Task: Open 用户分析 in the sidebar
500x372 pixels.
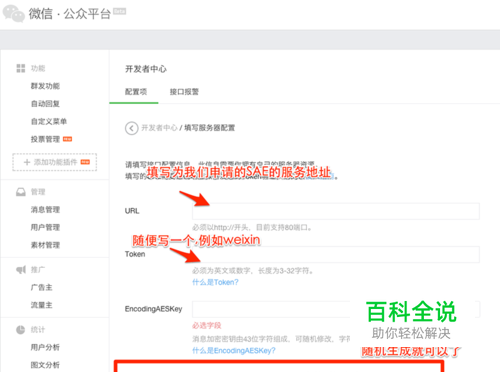Action: (x=45, y=347)
